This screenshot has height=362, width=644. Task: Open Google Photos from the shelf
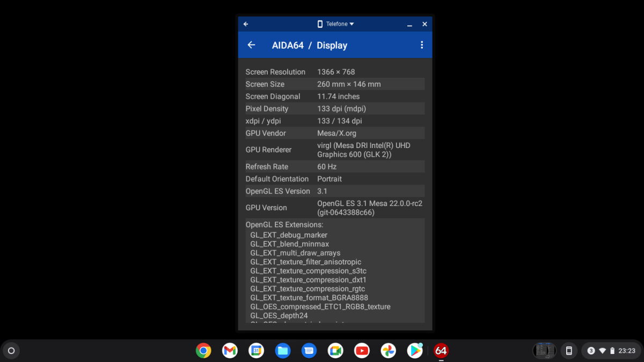(388, 351)
